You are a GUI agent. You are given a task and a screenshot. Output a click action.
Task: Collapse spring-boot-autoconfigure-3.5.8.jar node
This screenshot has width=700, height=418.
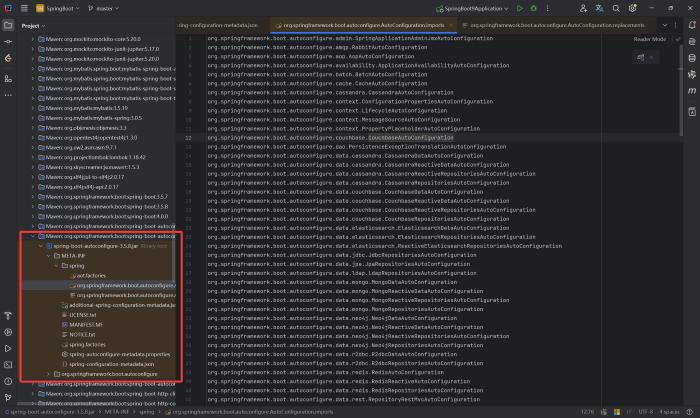(41, 246)
